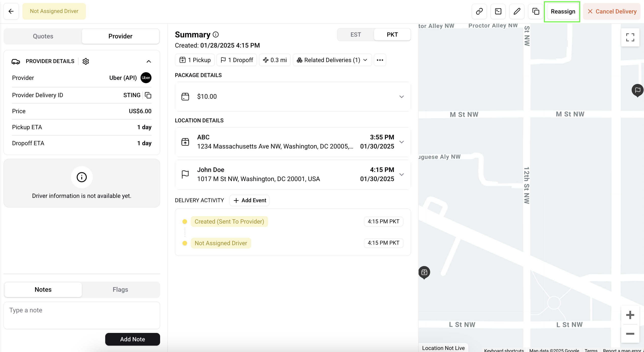Expand the $10.00 package details

tap(401, 97)
